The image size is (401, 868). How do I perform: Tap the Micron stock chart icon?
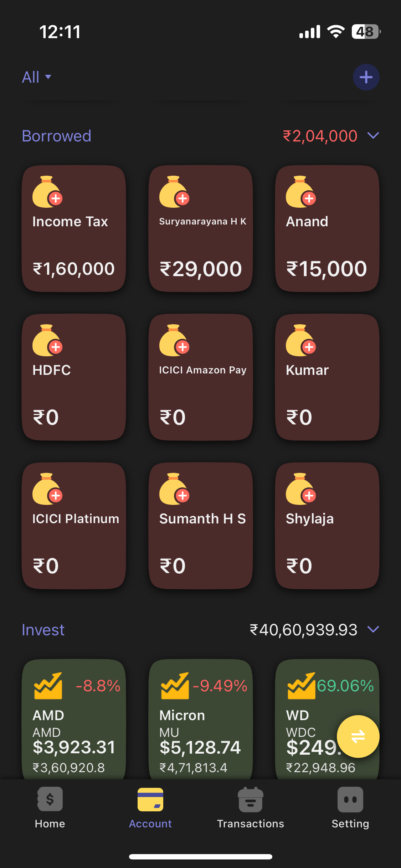click(x=175, y=686)
